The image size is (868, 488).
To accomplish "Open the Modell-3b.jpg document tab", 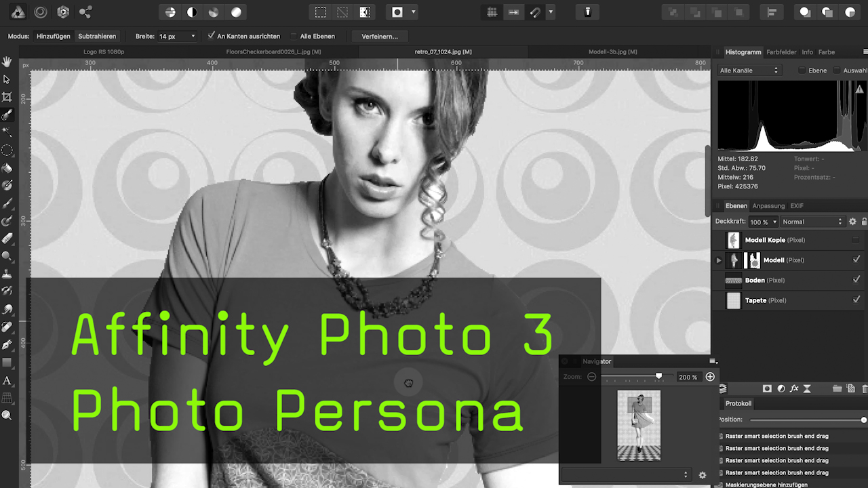I will [x=612, y=52].
